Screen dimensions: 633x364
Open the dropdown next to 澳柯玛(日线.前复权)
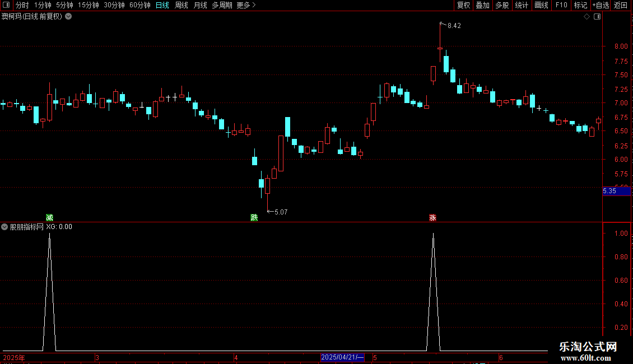point(69,17)
